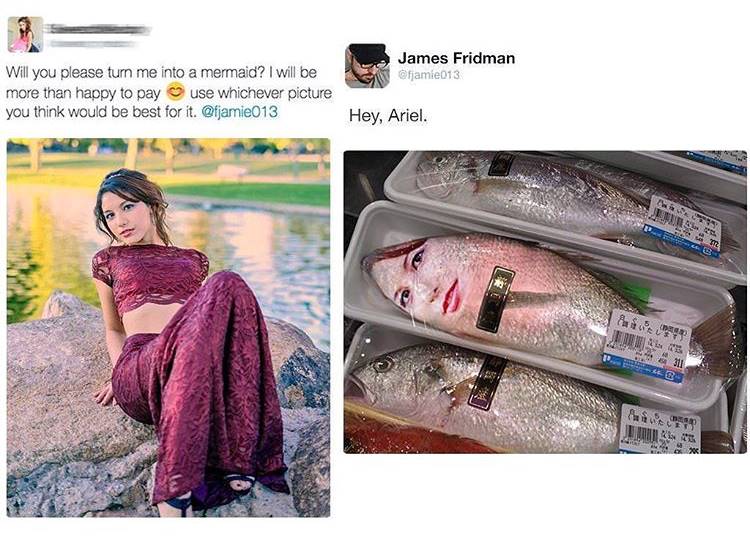Open the woman-on-rock photo attachment
750x543 pixels.
pos(168,327)
